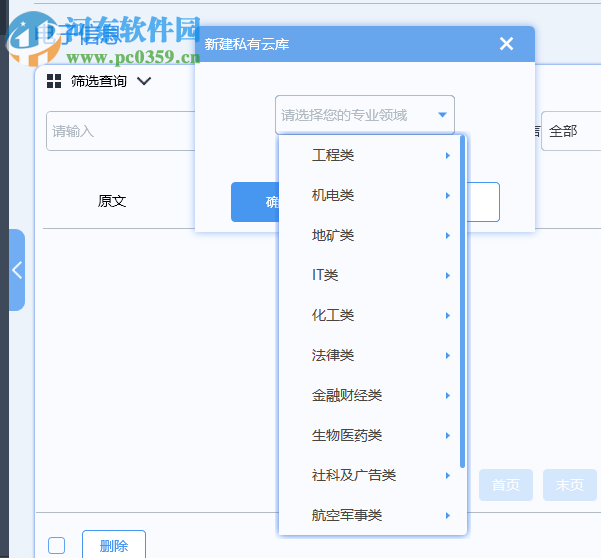
Task: Click the 筛选查询 label
Action: (x=99, y=81)
